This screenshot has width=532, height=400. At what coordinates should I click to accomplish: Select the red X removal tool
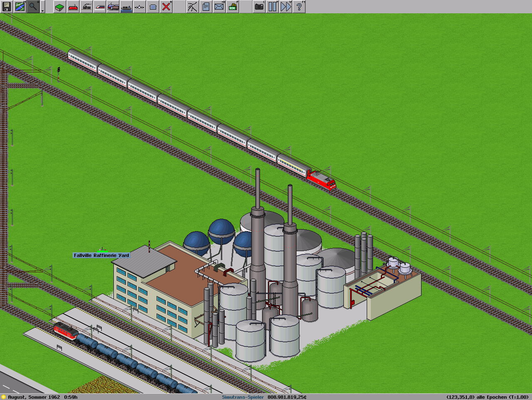click(166, 7)
